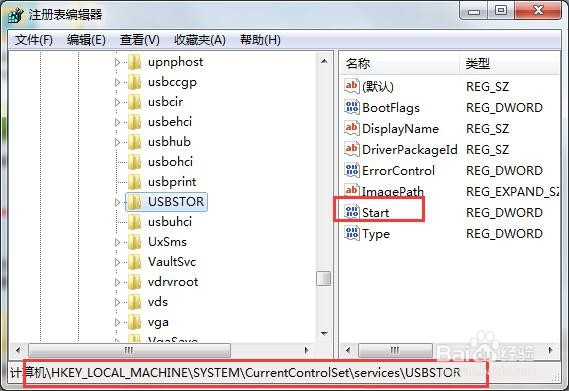Expand the usbhub tree node
The width and height of the screenshot is (569, 391).
117,142
